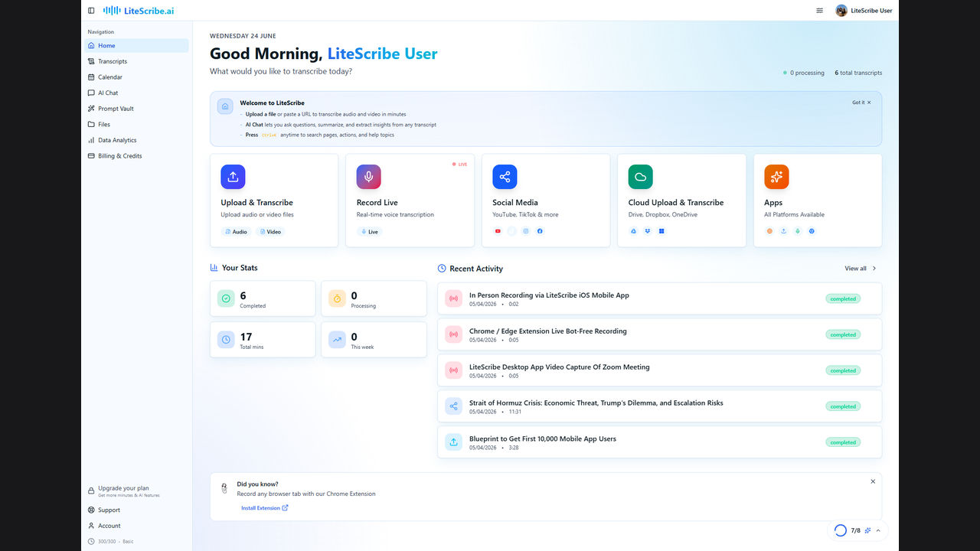
Task: Click the Google Drive icon on Cloud card
Action: [634, 231]
